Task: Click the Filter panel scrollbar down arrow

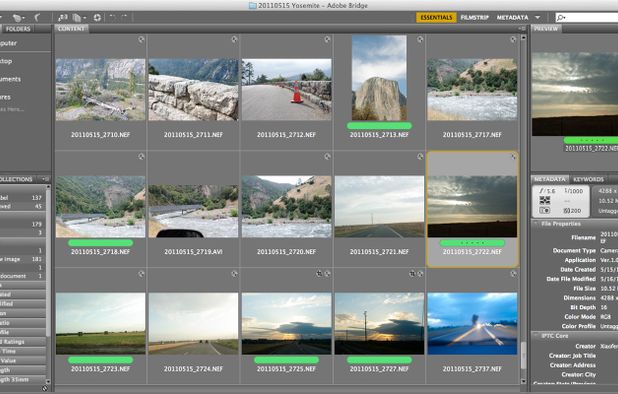Action: click(x=48, y=381)
